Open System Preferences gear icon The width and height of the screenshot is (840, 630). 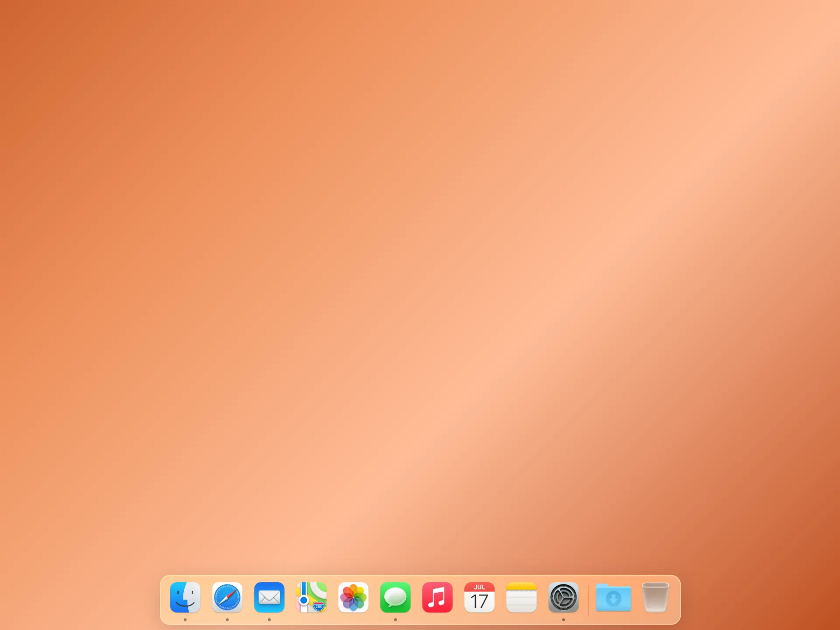[563, 598]
